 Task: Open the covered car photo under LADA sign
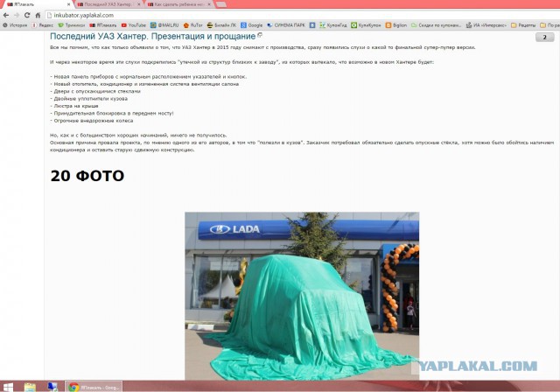click(x=302, y=296)
